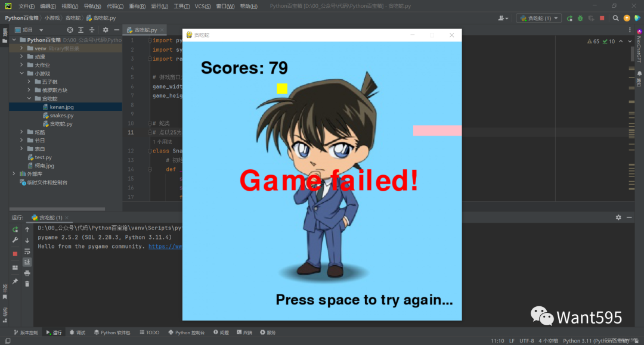Expand the 五子棋 folder
Screen dimensions: 644x345
(29, 82)
